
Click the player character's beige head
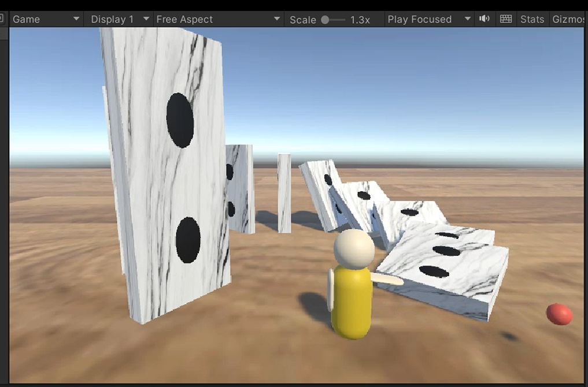[354, 248]
